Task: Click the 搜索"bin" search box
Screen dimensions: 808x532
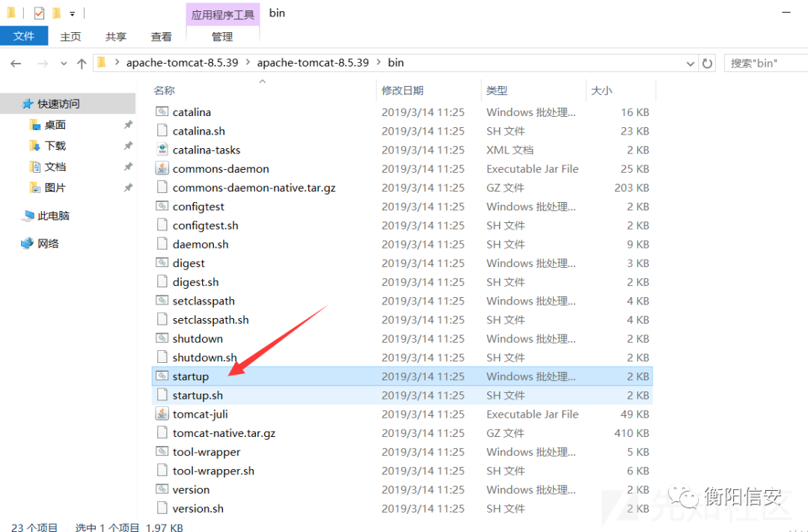Action: pos(766,64)
